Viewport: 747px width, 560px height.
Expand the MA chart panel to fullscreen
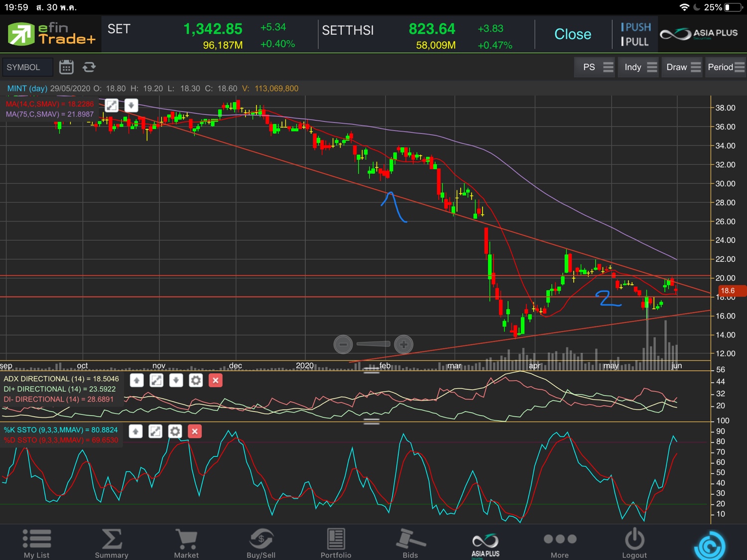tap(112, 105)
